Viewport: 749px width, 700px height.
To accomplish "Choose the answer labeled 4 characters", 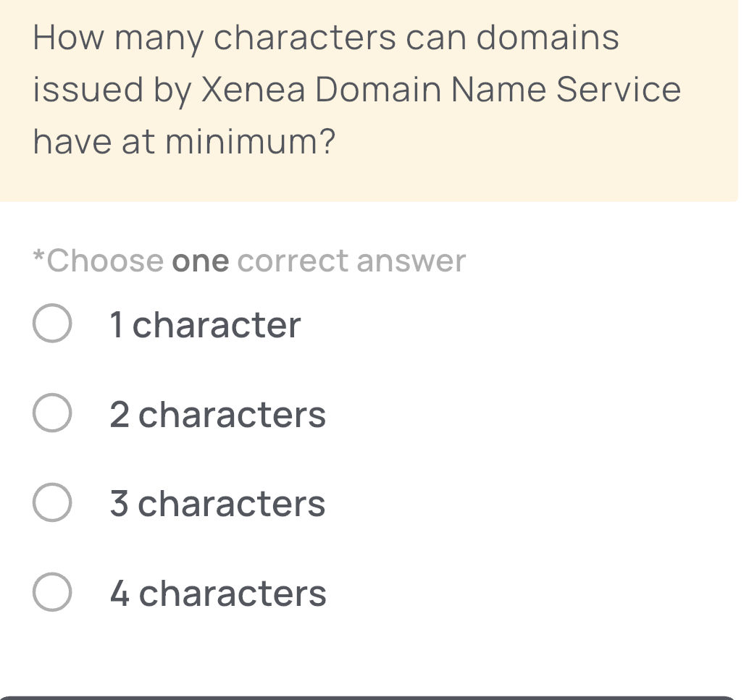I will pos(217,594).
